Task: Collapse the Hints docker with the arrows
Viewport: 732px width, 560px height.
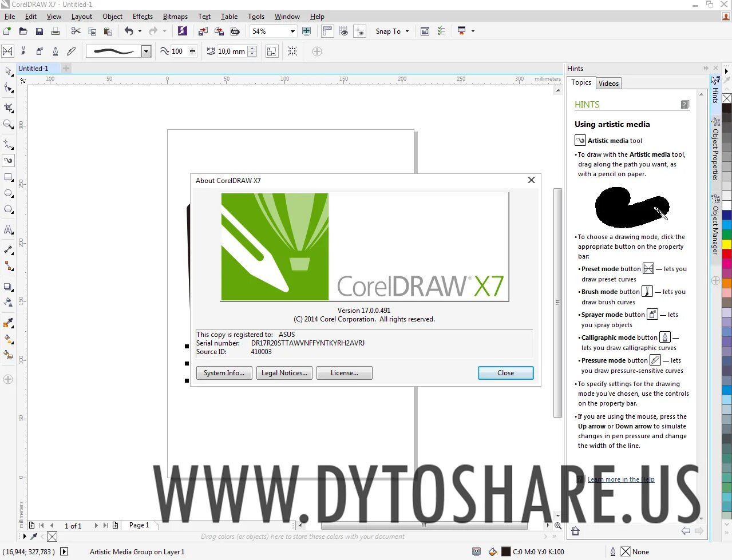Action: (x=706, y=68)
